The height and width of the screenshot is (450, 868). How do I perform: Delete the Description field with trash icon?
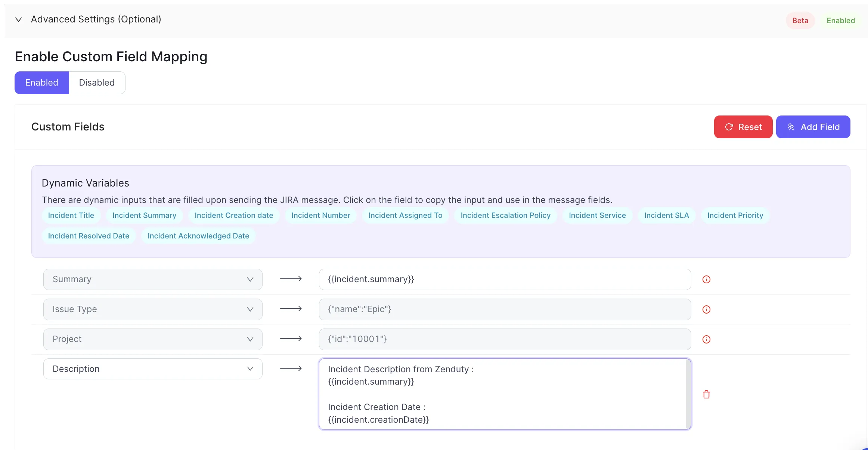pyautogui.click(x=706, y=394)
